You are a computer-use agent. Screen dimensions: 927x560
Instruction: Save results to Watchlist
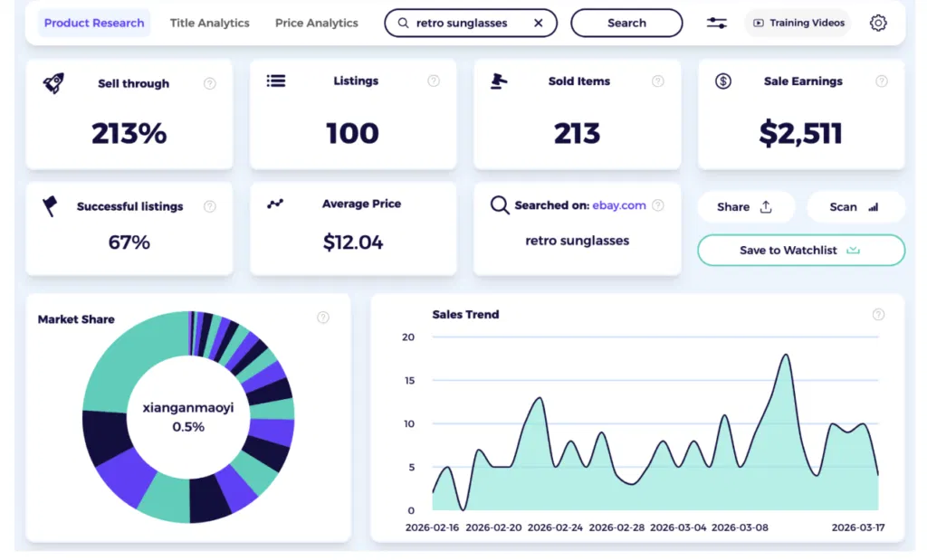coord(800,251)
